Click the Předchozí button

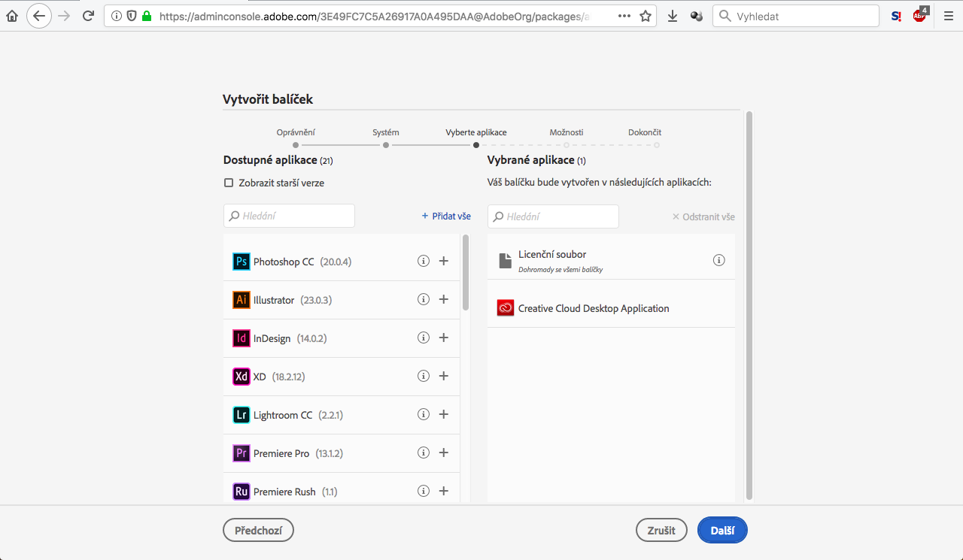258,530
